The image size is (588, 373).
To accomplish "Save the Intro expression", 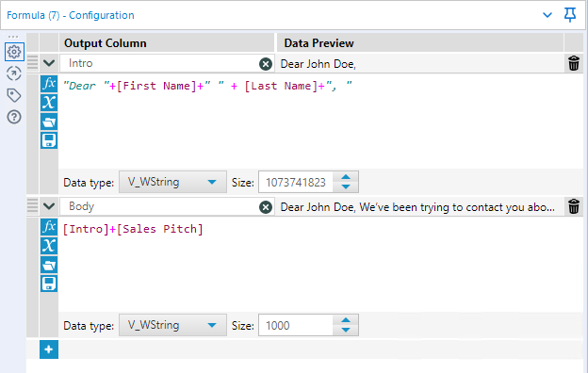I will click(x=49, y=140).
